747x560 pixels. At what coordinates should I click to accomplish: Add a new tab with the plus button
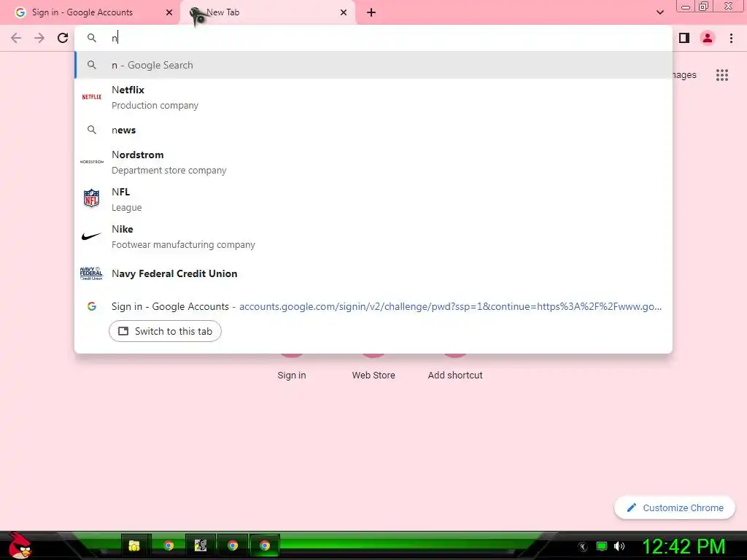pyautogui.click(x=371, y=12)
